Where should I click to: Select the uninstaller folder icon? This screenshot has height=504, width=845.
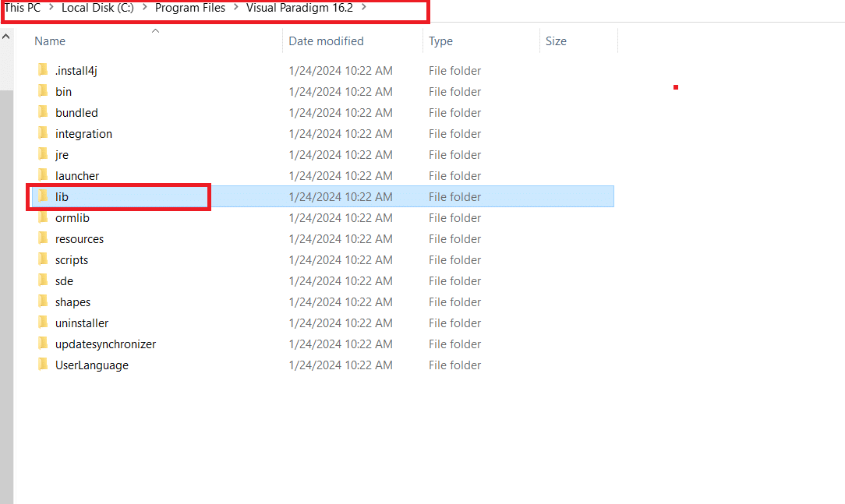pos(43,322)
